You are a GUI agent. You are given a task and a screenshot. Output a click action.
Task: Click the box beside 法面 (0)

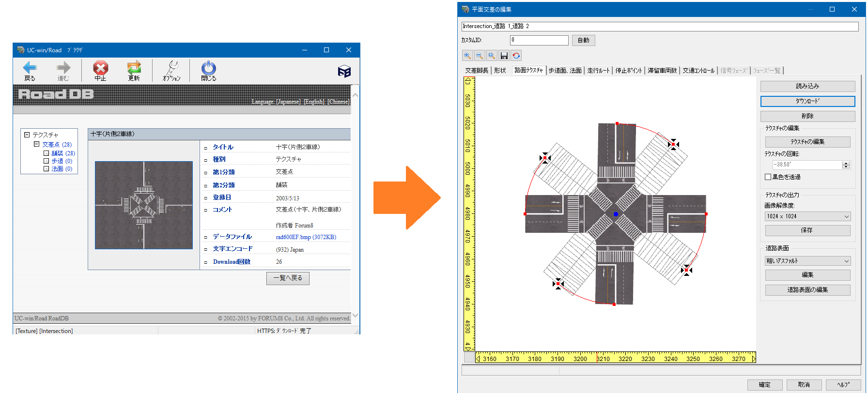point(46,169)
